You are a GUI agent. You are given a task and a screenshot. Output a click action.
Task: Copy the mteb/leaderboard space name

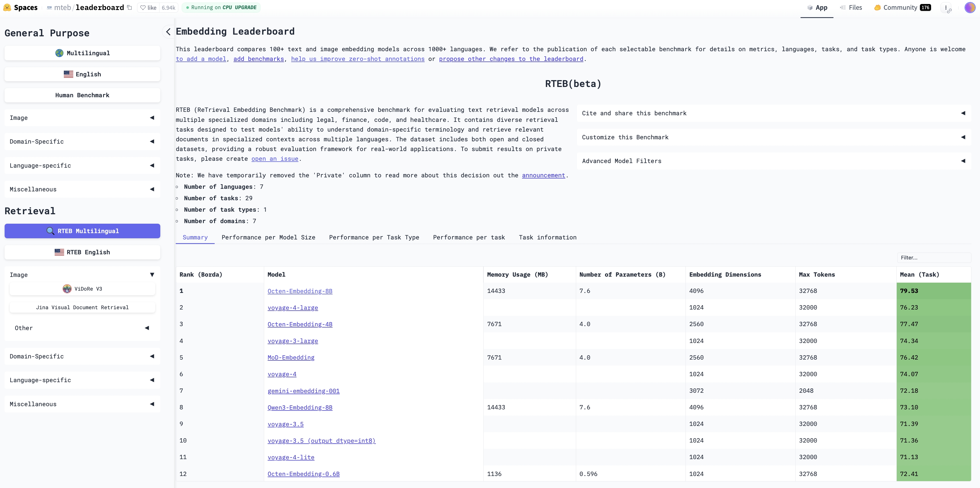coord(129,8)
